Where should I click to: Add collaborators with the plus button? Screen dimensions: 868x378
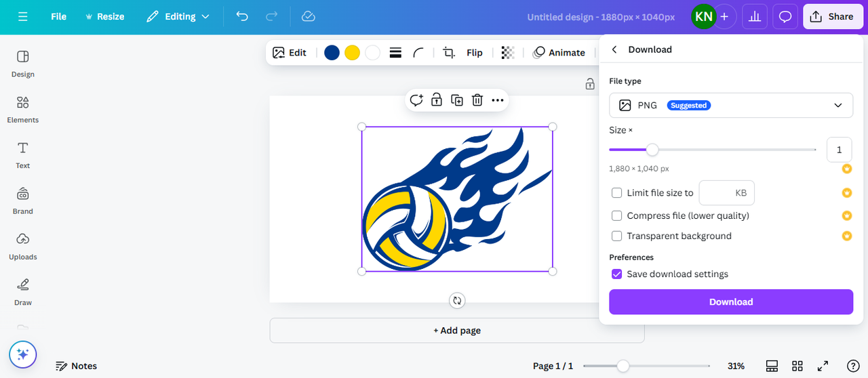coord(724,16)
